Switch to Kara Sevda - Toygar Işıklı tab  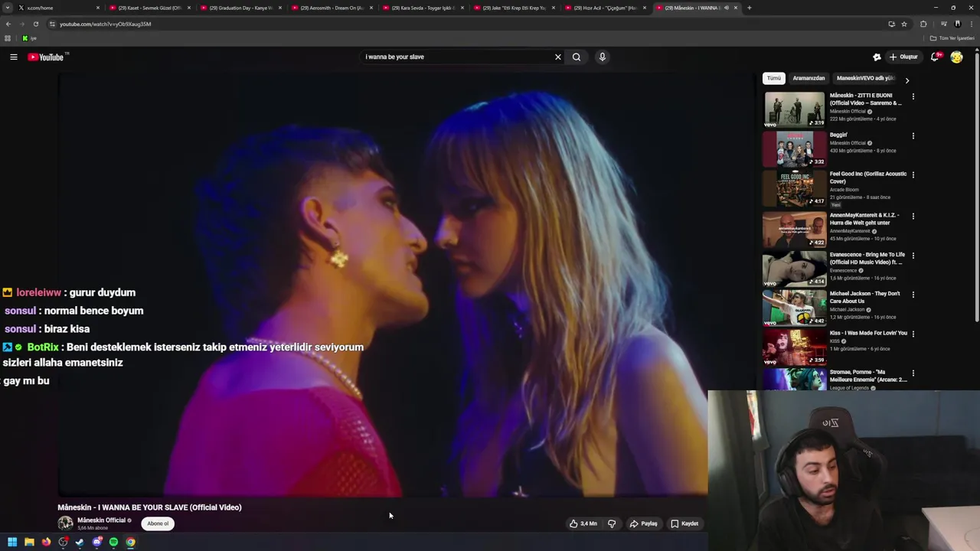[423, 8]
